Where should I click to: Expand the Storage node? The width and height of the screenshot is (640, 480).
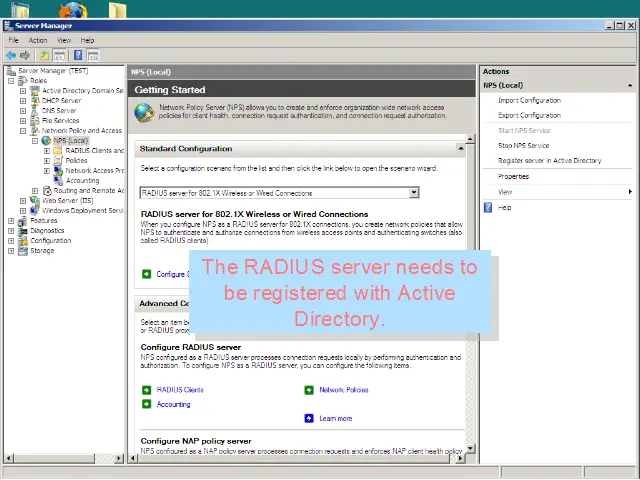pos(11,251)
